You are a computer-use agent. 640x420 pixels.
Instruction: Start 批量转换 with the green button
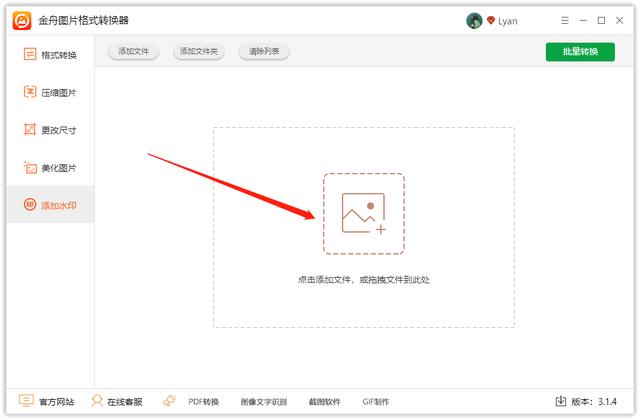[580, 52]
